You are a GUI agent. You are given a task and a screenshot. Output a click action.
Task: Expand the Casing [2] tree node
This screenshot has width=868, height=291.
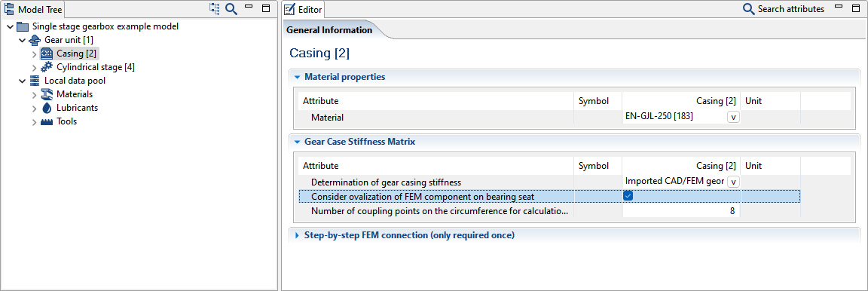(35, 54)
